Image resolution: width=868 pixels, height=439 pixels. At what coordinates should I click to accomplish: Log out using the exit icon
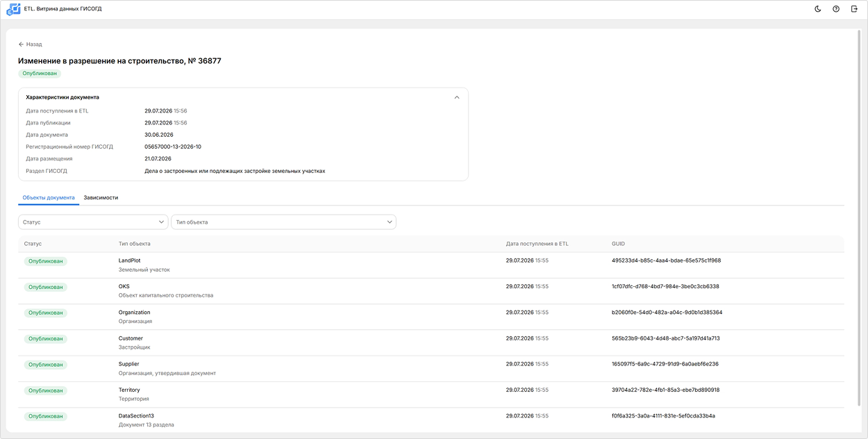[854, 9]
